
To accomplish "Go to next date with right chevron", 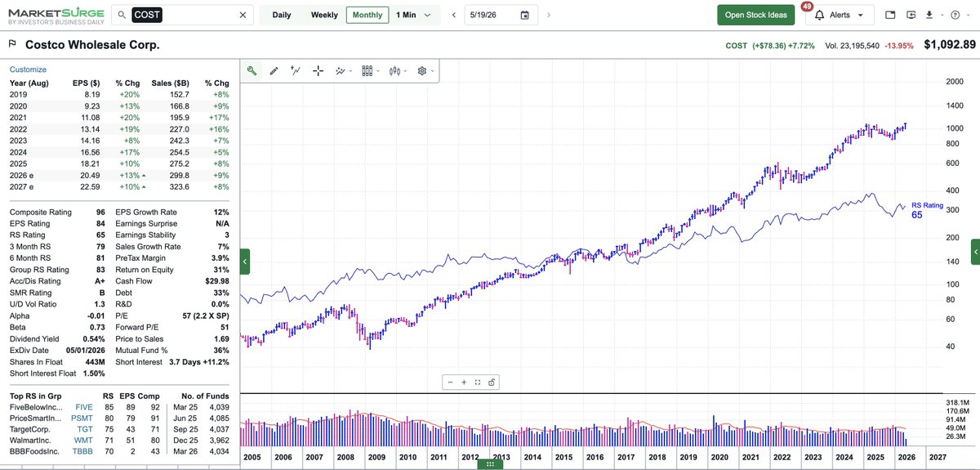I will (x=548, y=15).
